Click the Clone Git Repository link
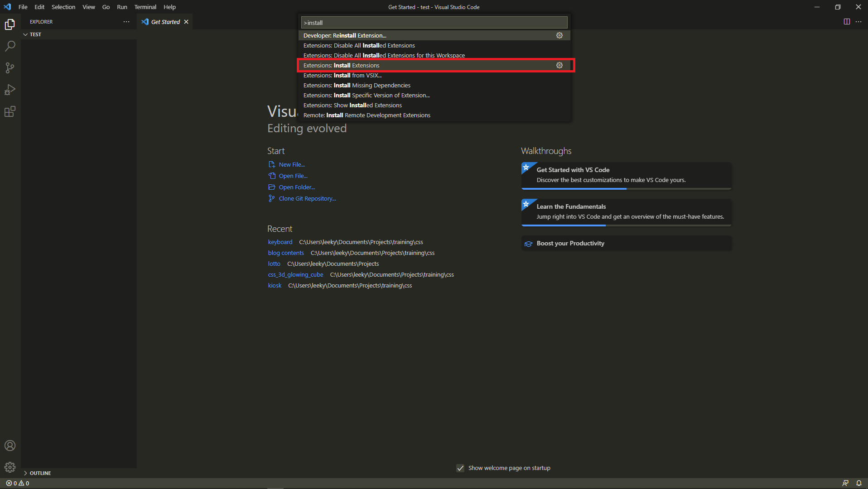The image size is (868, 489). tap(307, 198)
